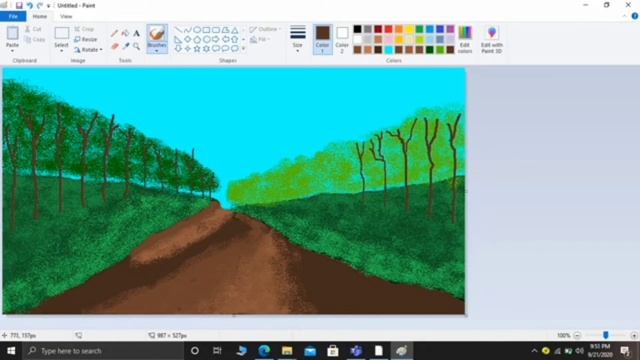Choose the Oval shape

(x=197, y=30)
